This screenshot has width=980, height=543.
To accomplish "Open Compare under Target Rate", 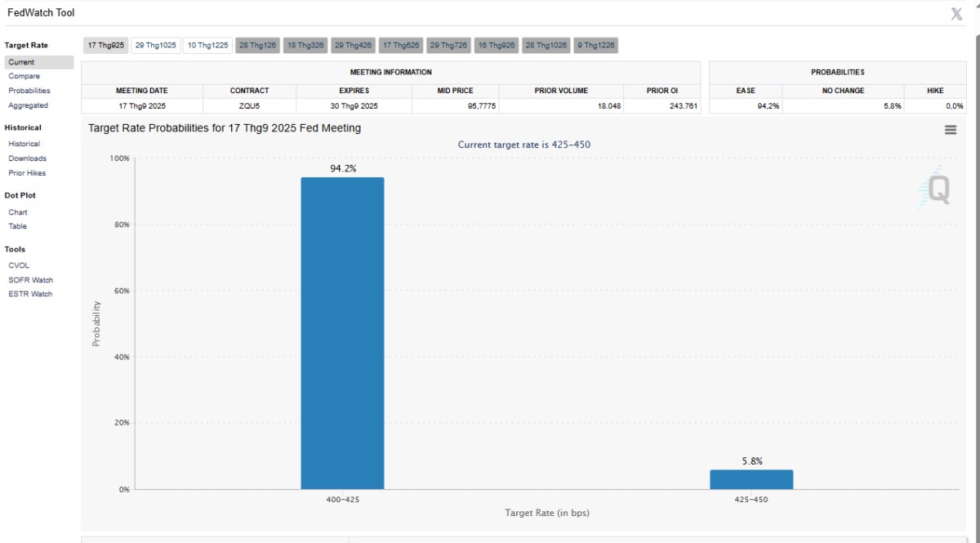I will [x=24, y=76].
